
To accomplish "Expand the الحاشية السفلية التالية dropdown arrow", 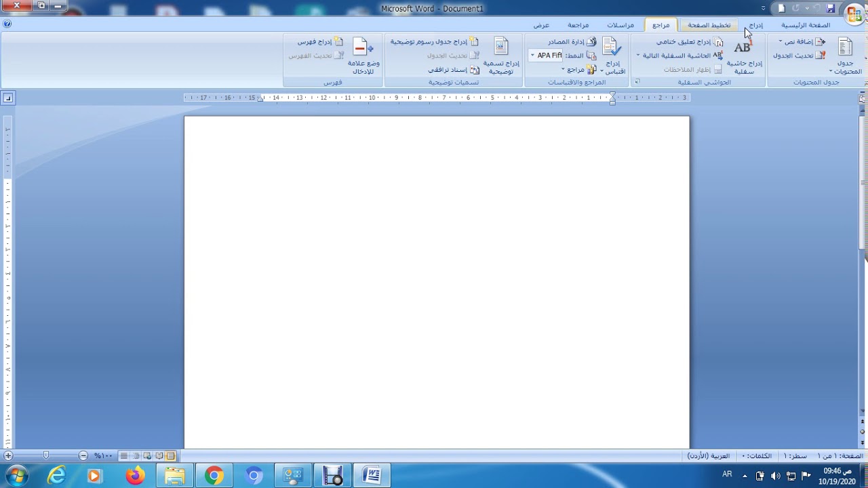I will [x=638, y=56].
